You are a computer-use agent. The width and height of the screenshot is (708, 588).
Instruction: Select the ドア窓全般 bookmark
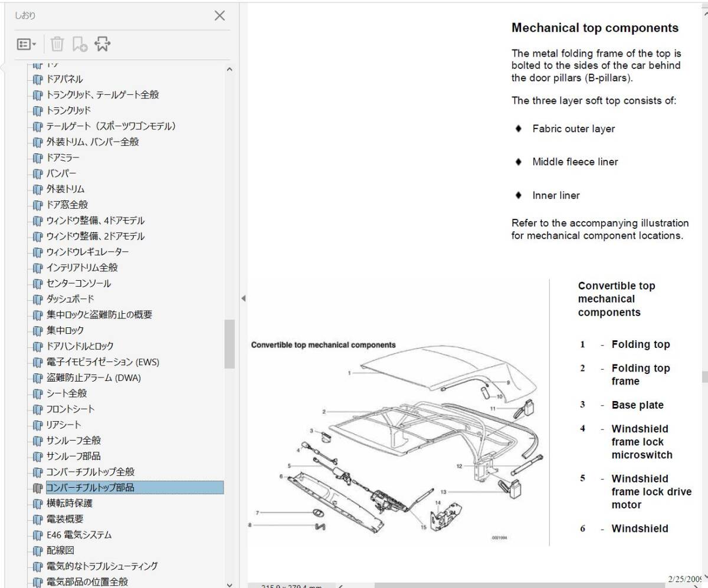pyautogui.click(x=67, y=205)
